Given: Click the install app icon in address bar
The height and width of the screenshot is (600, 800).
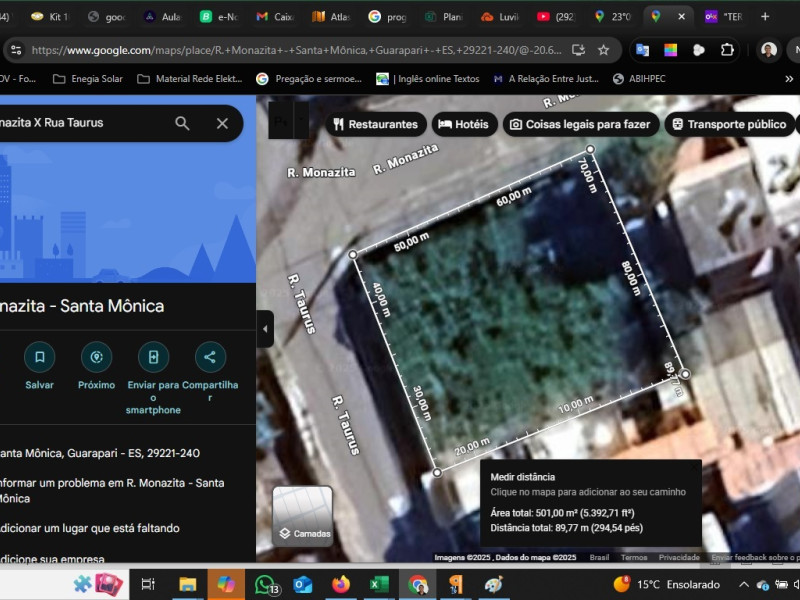Looking at the screenshot, I should pos(578,50).
